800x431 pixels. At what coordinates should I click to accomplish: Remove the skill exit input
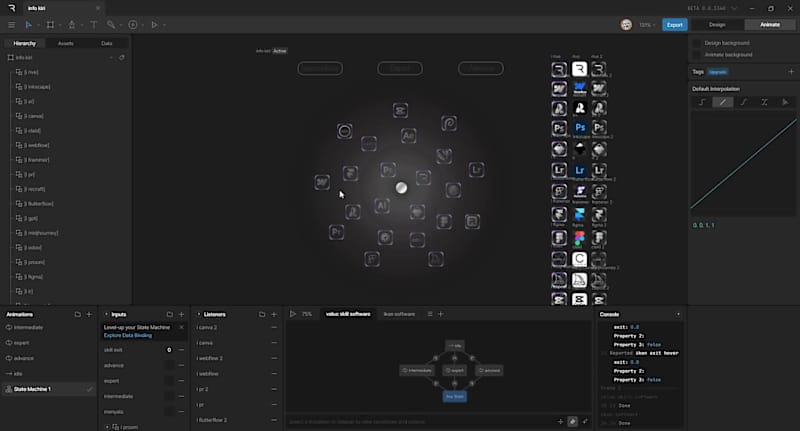click(181, 350)
